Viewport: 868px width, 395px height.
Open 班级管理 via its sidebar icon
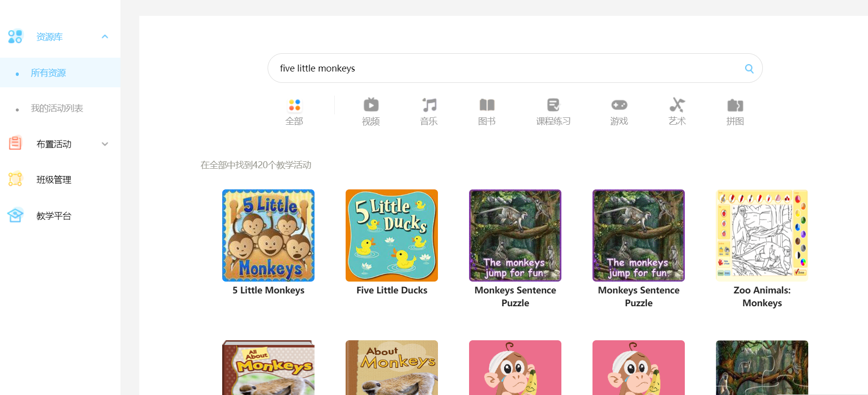15,179
